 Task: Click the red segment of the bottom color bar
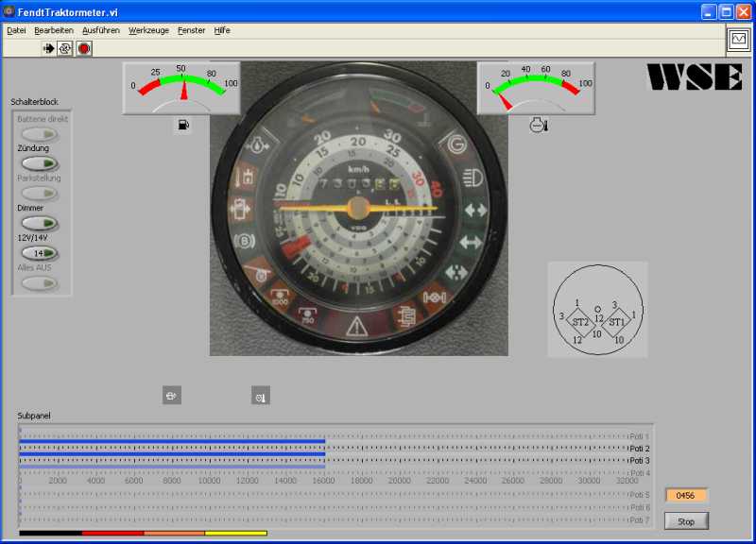pos(113,533)
